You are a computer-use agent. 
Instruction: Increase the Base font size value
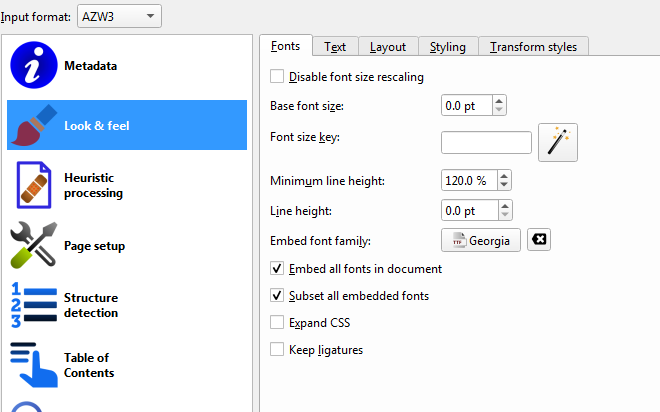[501, 101]
